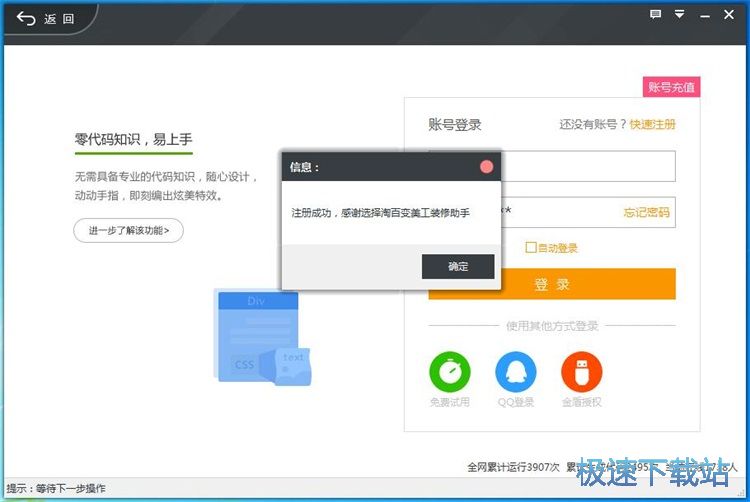750x502 pixels.
Task: Click 进一步了解该功能 button
Action: tap(128, 230)
